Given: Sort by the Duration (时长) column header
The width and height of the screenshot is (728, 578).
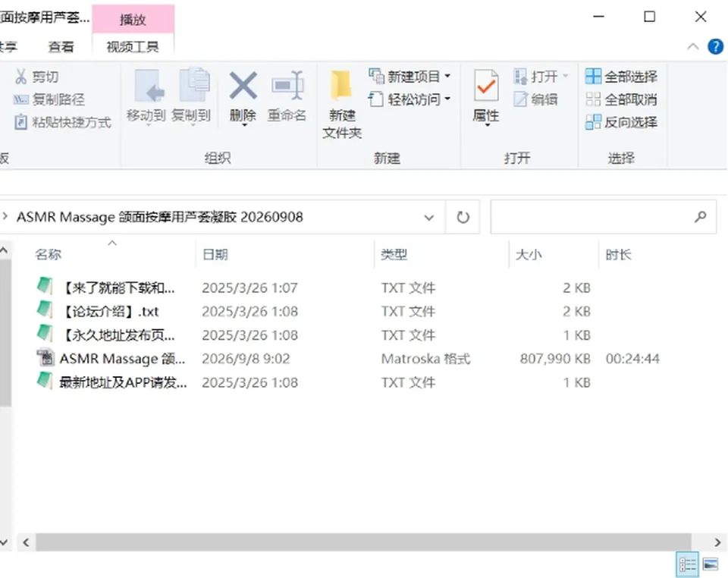Looking at the screenshot, I should (x=619, y=254).
